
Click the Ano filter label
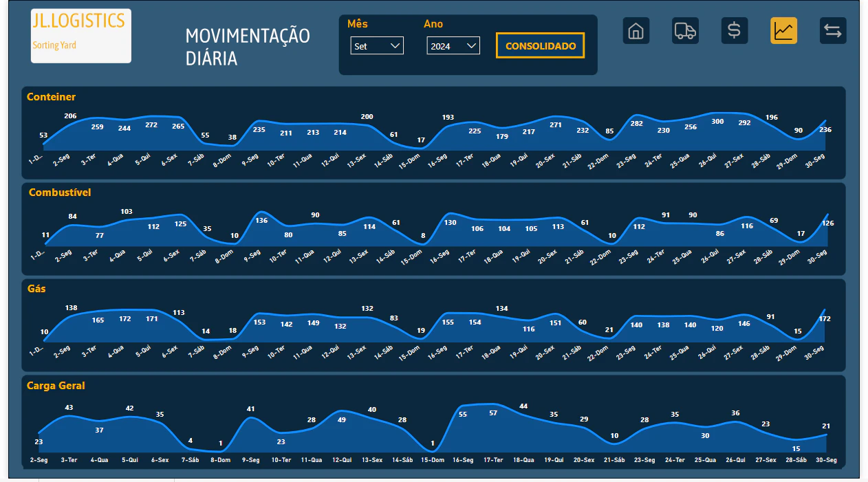point(433,24)
